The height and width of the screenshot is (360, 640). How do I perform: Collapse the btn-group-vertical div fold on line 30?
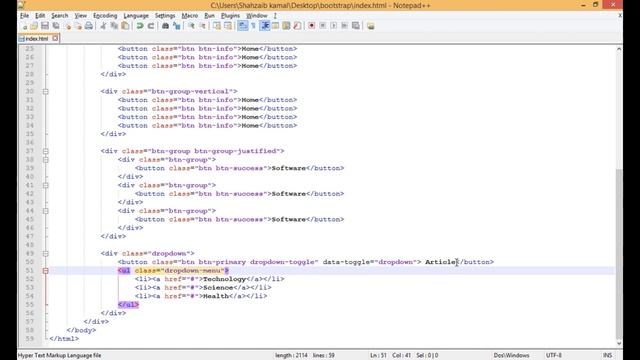(46, 91)
